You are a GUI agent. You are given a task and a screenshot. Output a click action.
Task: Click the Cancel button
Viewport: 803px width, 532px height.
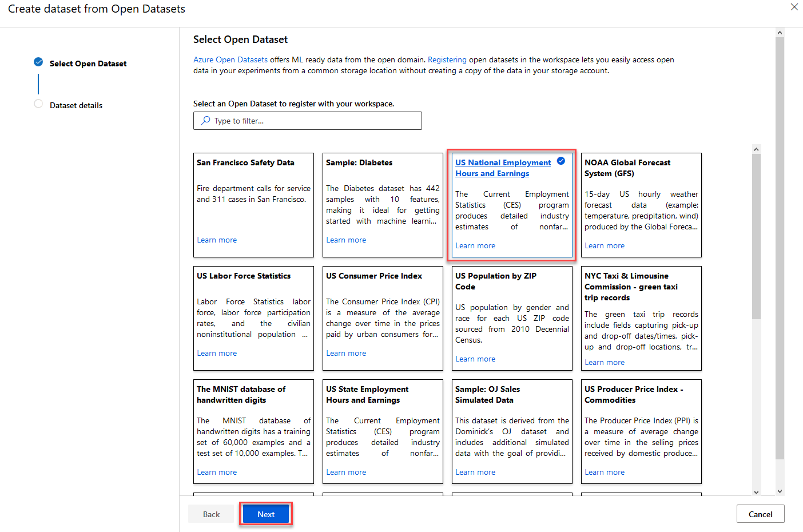pos(760,514)
